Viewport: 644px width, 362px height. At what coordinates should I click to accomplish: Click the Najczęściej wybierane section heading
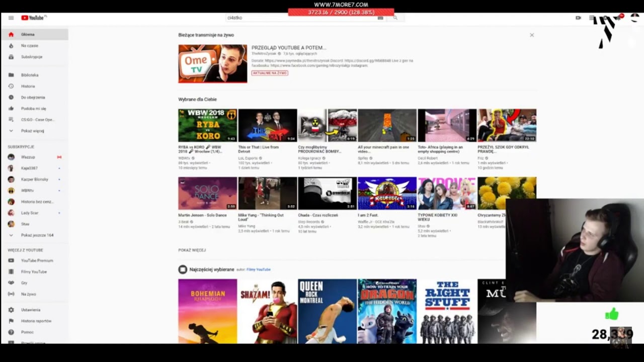[x=212, y=269]
